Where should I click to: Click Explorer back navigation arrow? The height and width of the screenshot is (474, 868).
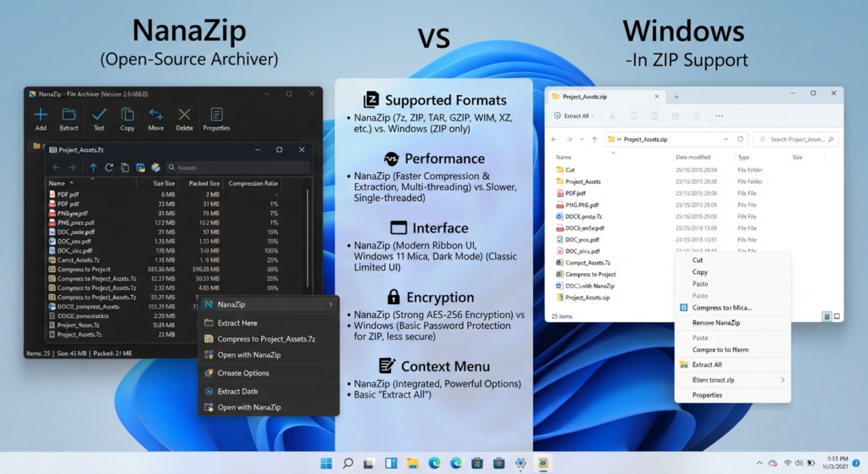pos(554,140)
